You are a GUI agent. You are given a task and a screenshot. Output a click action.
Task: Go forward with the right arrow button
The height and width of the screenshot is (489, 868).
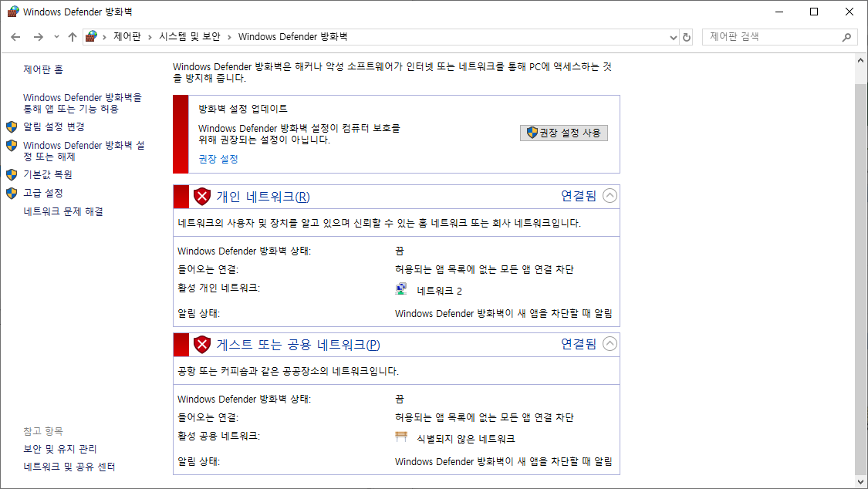(39, 37)
